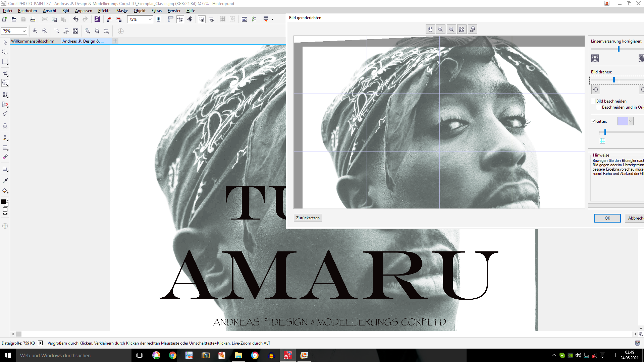The width and height of the screenshot is (644, 362).
Task: Toggle show mask marquee icon
Action: point(202,19)
